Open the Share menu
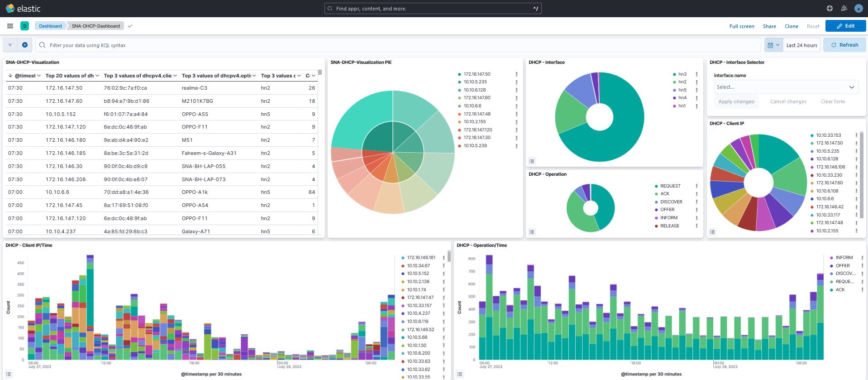The image size is (868, 380). pos(769,26)
